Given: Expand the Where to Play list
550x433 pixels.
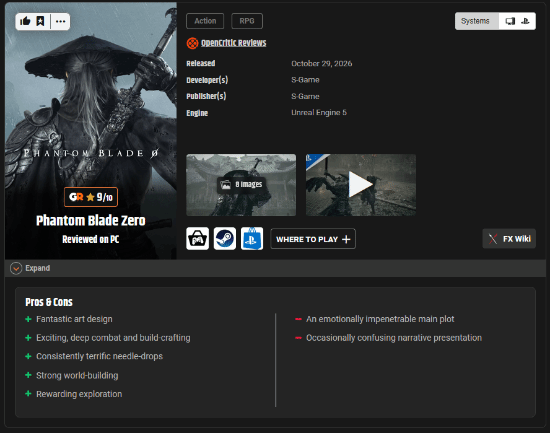Looking at the screenshot, I should coord(313,239).
